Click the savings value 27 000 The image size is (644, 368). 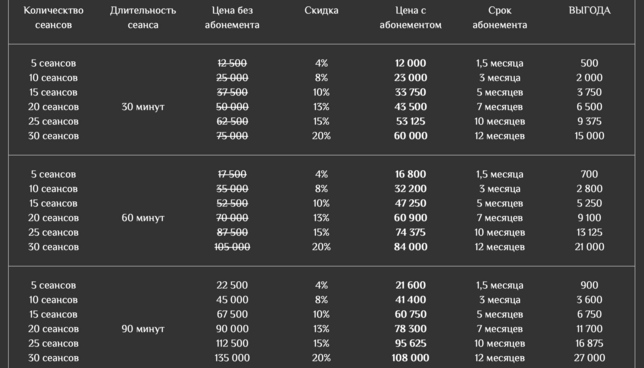589,358
